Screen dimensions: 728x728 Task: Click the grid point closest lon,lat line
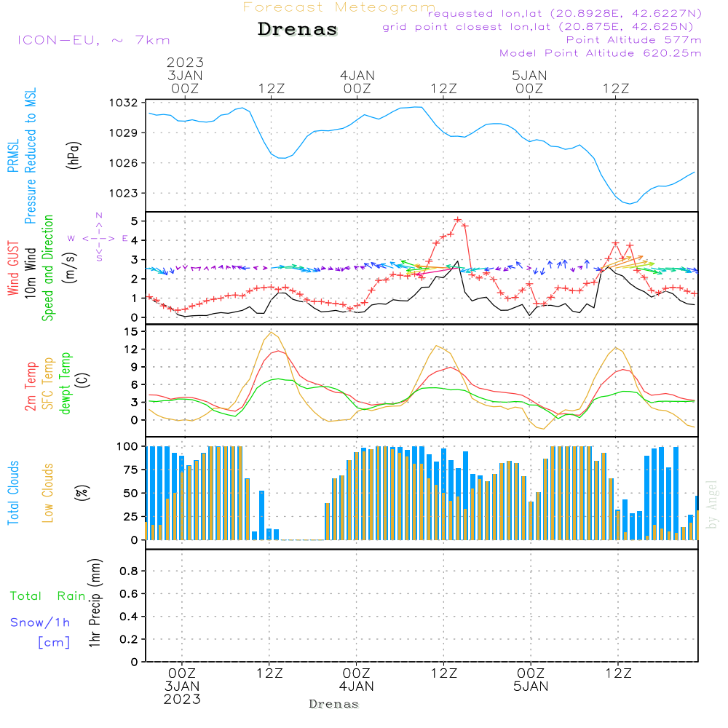coord(538,27)
